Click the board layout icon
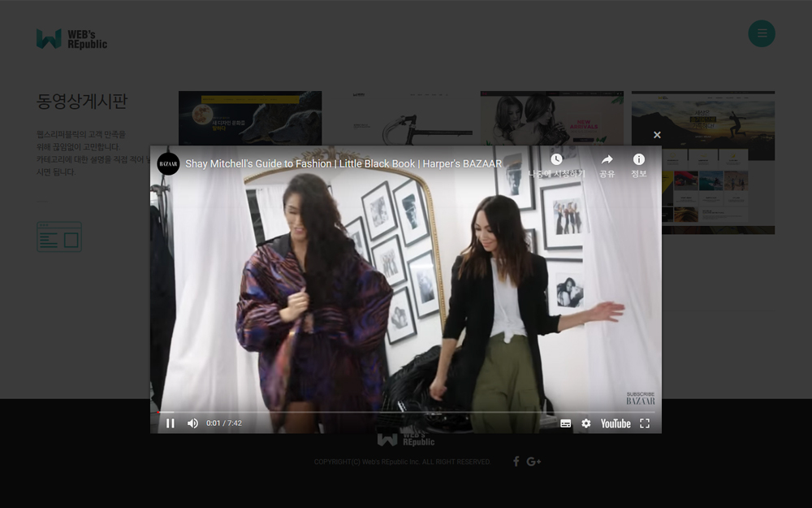This screenshot has width=812, height=508. tap(59, 237)
